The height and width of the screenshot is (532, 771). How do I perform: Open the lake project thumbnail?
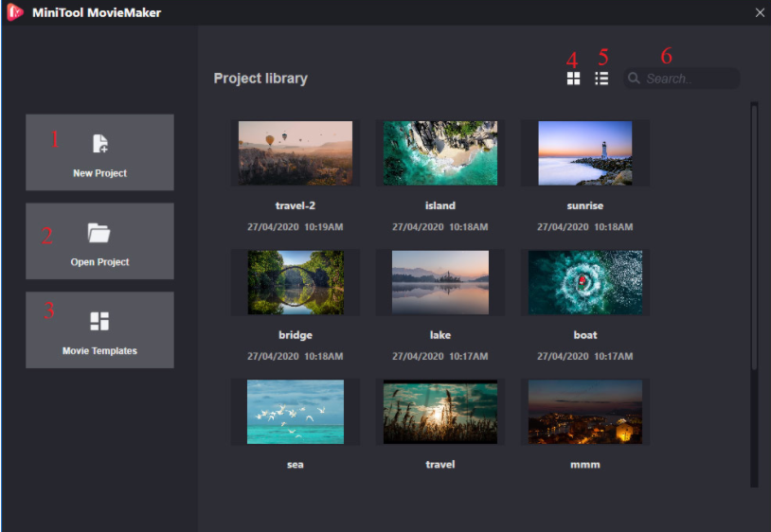coord(440,282)
